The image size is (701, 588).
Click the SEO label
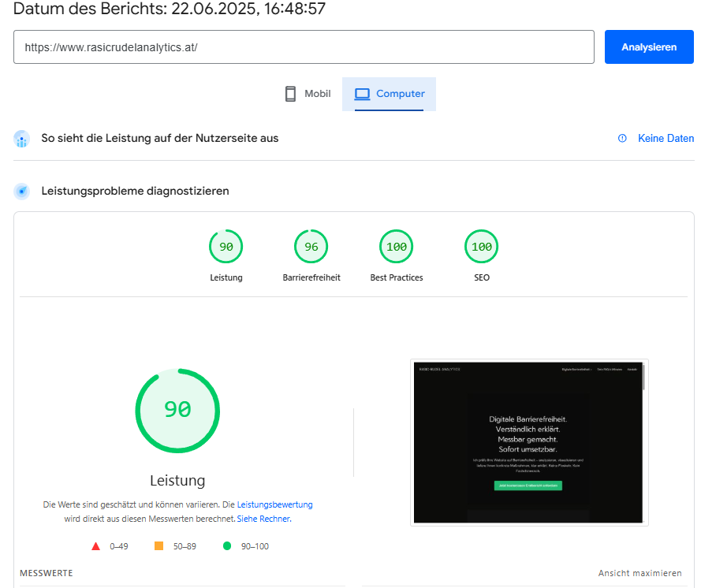tap(482, 277)
